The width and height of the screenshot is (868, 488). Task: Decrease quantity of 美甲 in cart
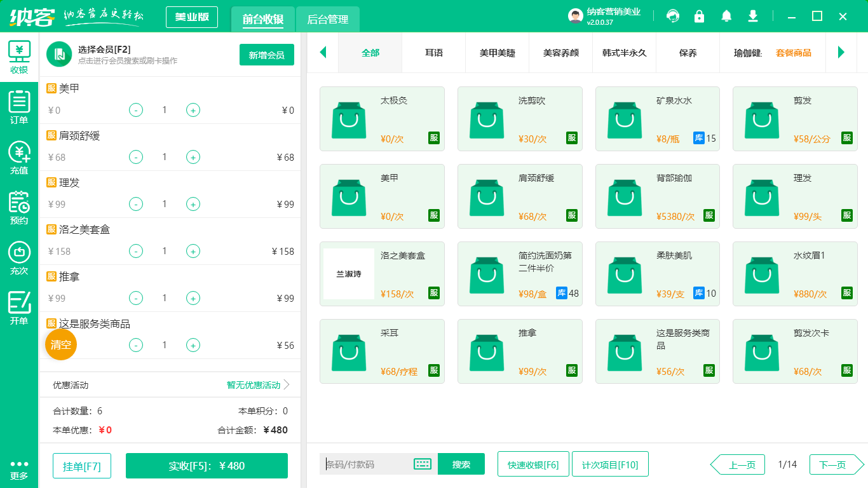pos(136,110)
